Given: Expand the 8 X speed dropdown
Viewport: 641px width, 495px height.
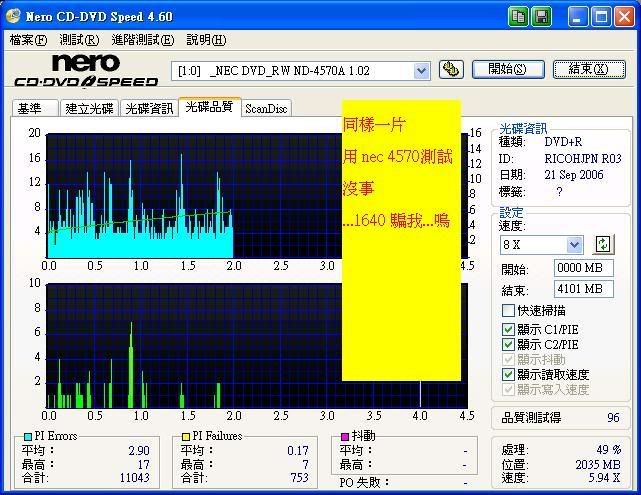Looking at the screenshot, I should (x=574, y=245).
